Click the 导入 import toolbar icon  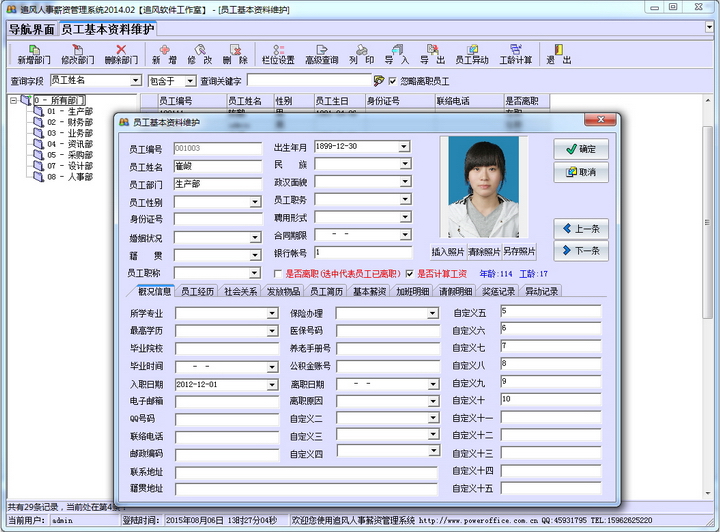[x=397, y=54]
